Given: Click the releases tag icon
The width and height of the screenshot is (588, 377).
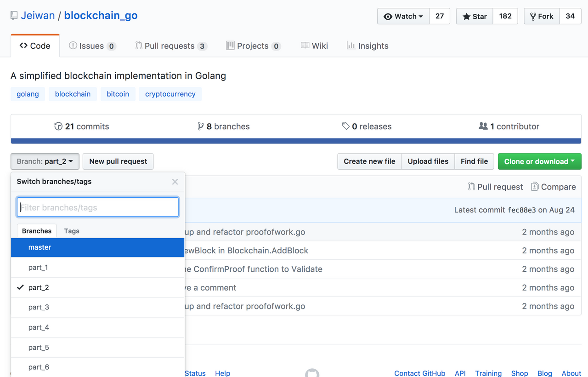Looking at the screenshot, I should click(x=345, y=126).
